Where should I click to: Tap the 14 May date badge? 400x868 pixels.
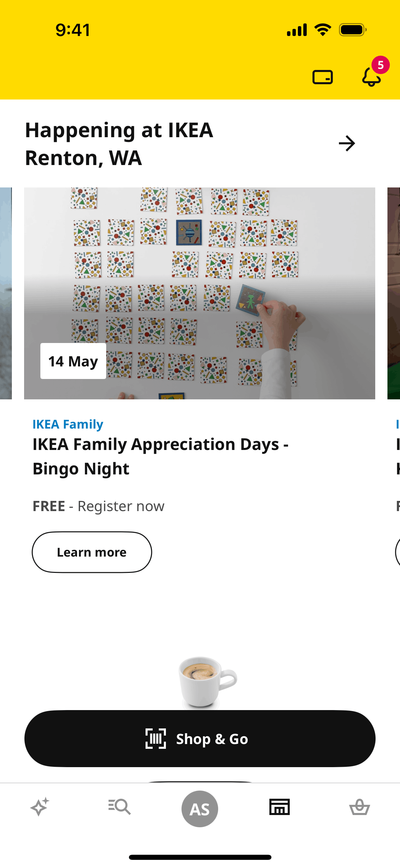(73, 361)
